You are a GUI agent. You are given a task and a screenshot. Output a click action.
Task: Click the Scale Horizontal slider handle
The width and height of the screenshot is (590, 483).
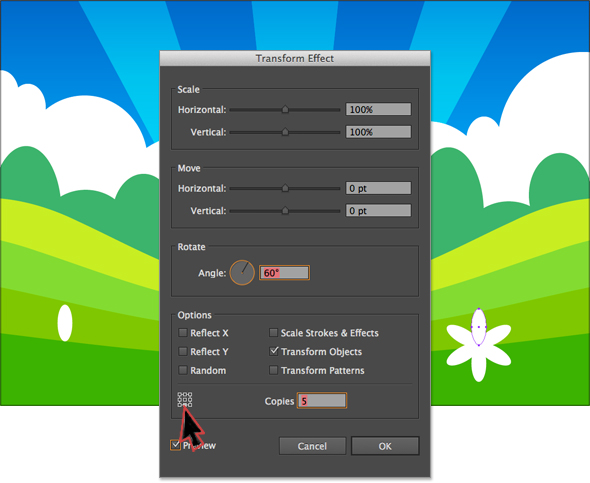285,109
